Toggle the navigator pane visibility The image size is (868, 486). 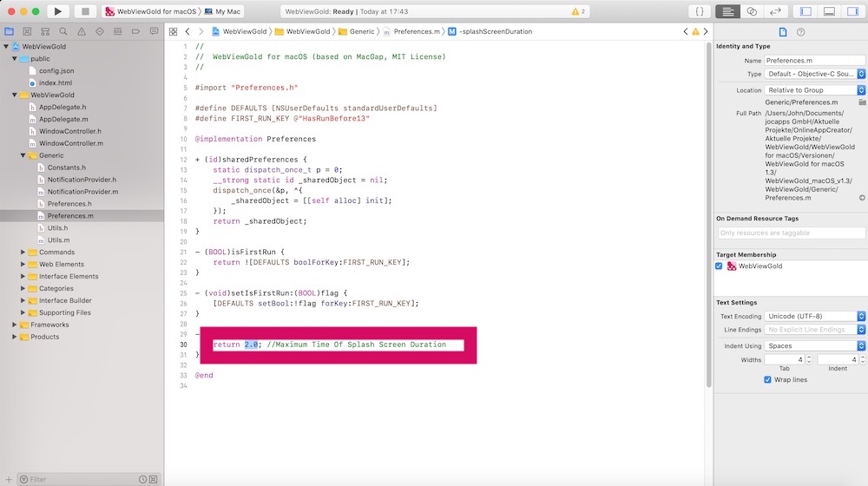(x=806, y=11)
